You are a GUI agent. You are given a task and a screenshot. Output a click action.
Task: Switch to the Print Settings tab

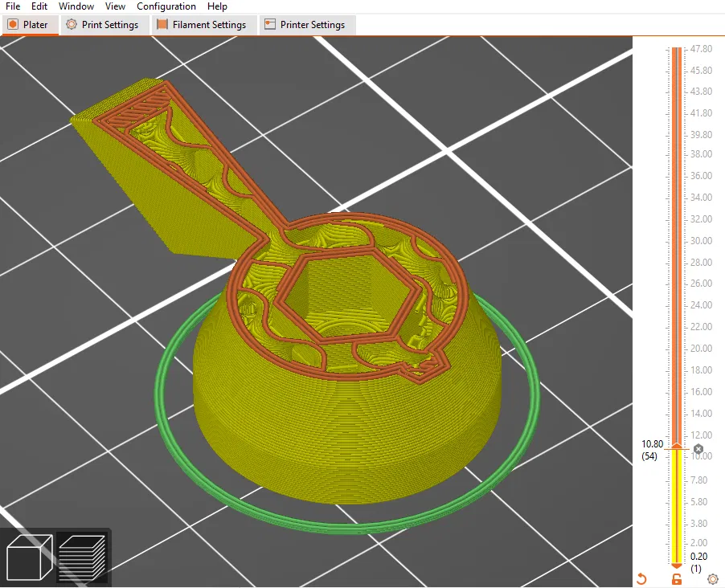[x=104, y=25]
